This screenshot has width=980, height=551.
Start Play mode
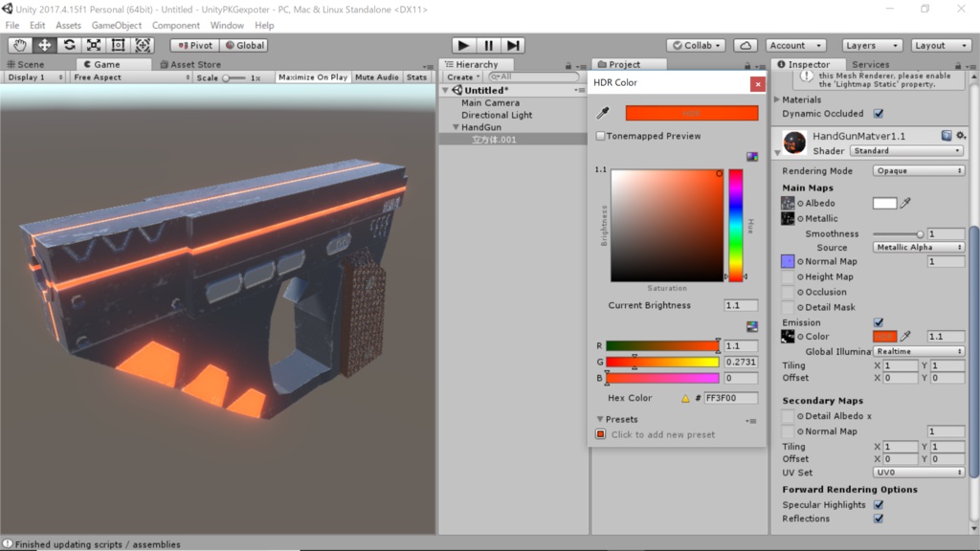click(x=463, y=45)
